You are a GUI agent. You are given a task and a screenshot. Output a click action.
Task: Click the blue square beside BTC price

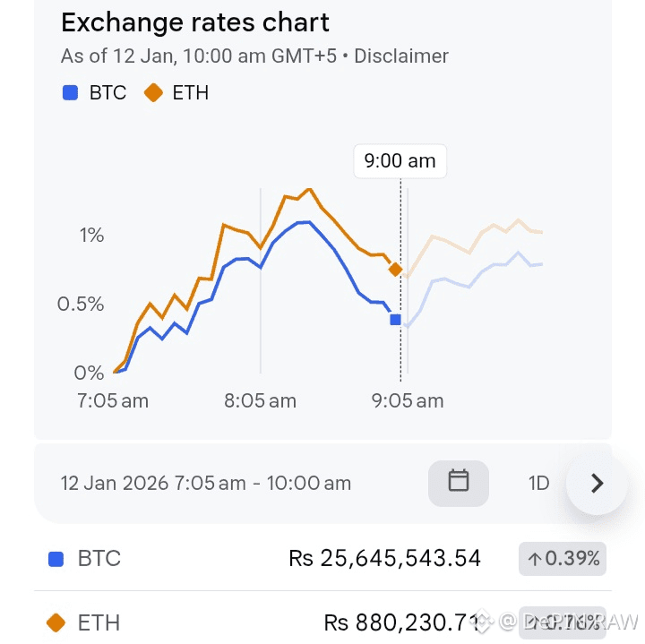click(x=56, y=559)
